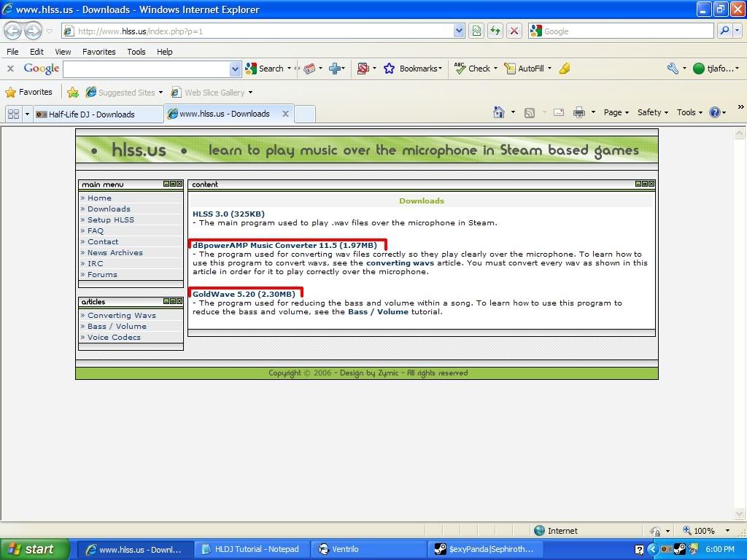The width and height of the screenshot is (747, 560).
Task: Click the Print icon in the command bar
Action: pyautogui.click(x=579, y=112)
